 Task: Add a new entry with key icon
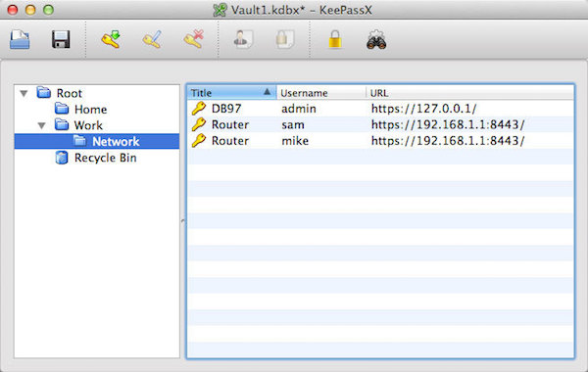click(111, 39)
